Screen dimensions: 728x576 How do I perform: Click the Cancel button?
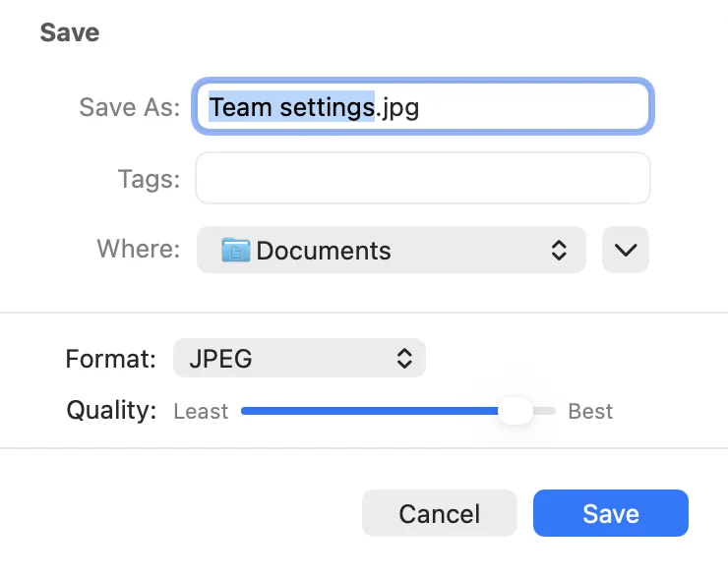pos(439,513)
